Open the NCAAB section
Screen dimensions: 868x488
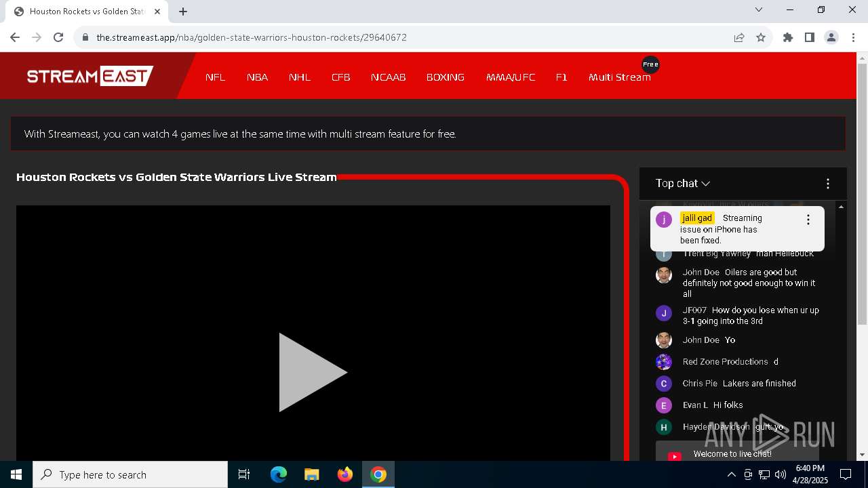tap(388, 77)
